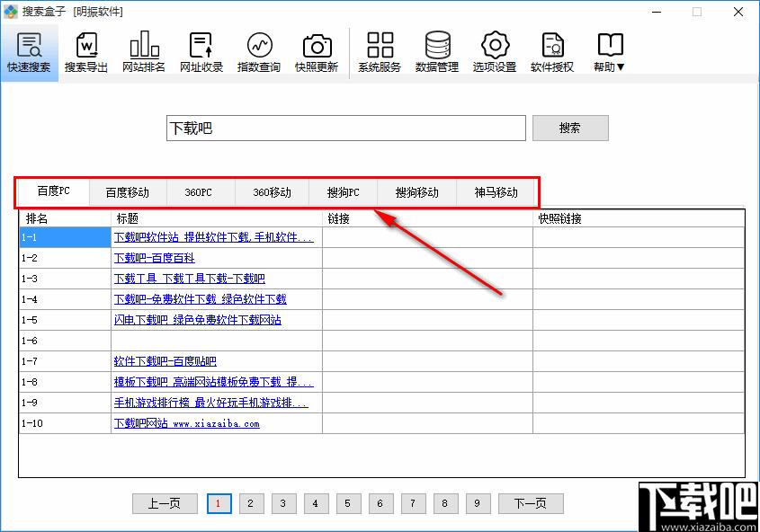
Task: Select the rank cell 1-9
Action: click(65, 403)
